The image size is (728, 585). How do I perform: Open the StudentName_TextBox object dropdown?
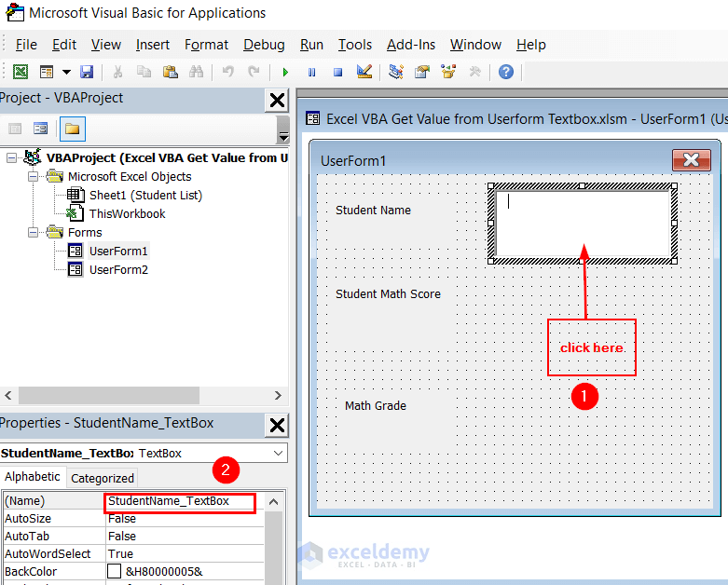(x=278, y=453)
